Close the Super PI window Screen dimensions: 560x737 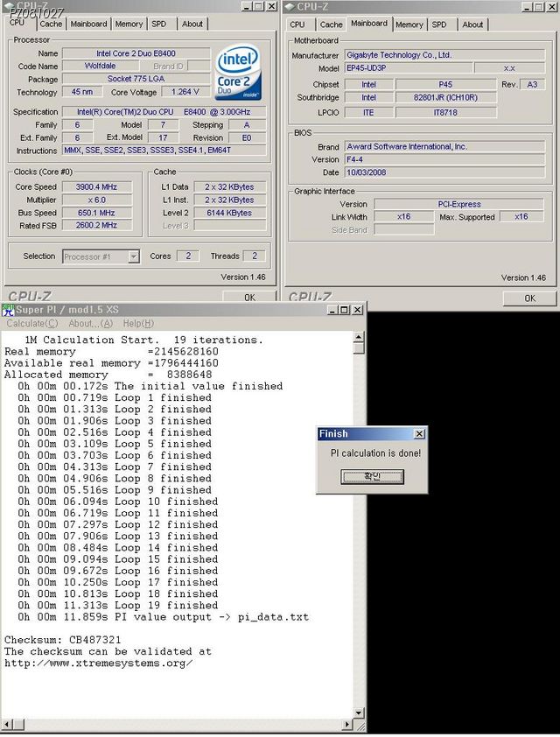[358, 310]
